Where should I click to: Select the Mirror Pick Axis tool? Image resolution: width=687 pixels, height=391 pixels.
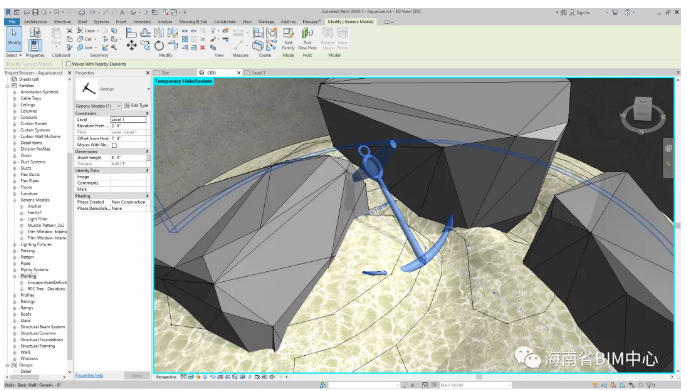click(x=159, y=32)
